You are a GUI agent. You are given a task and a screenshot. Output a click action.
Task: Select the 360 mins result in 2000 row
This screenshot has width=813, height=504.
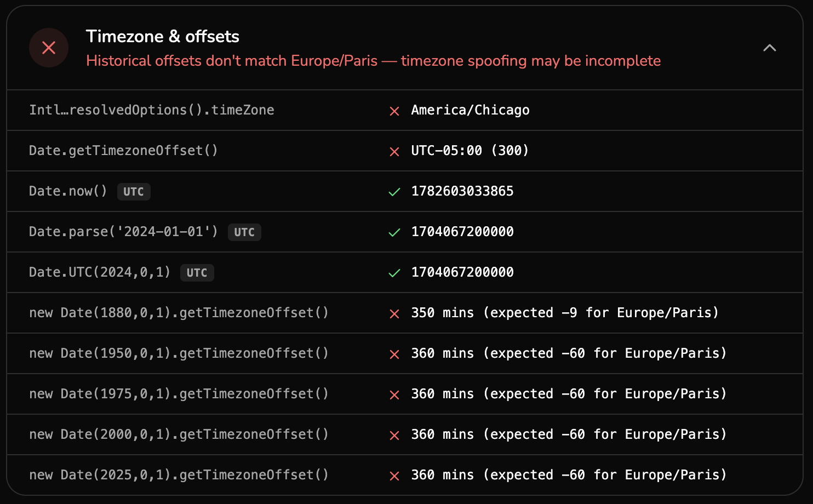[x=569, y=434]
